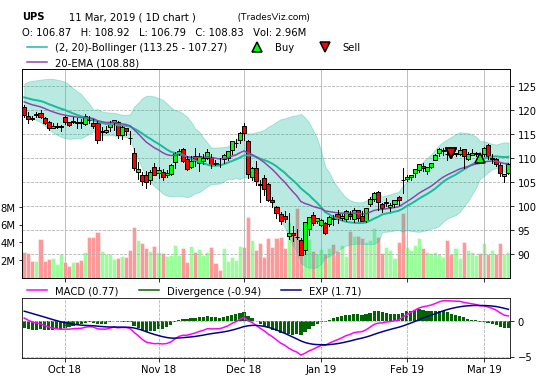This screenshot has height=386, width=541.
Task: Click the green Buy triangle in the legend
Action: (x=257, y=47)
